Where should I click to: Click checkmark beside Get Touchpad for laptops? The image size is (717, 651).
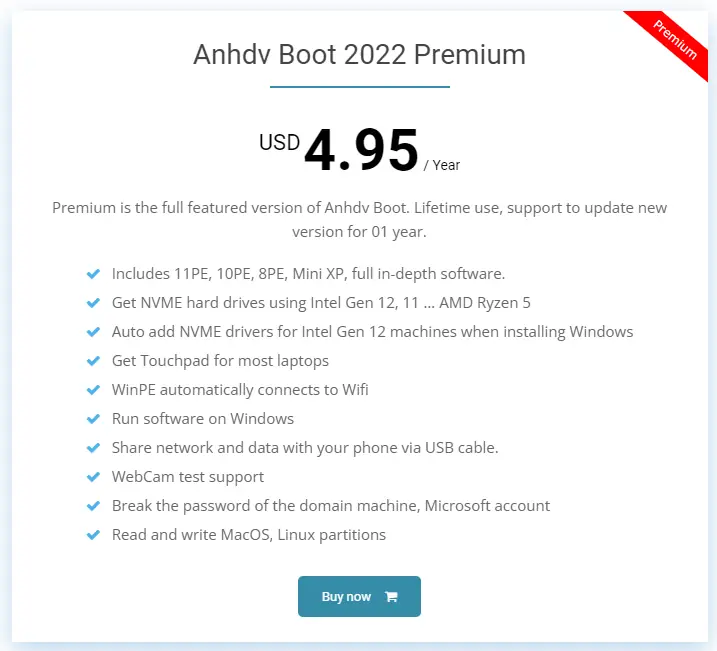(93, 360)
